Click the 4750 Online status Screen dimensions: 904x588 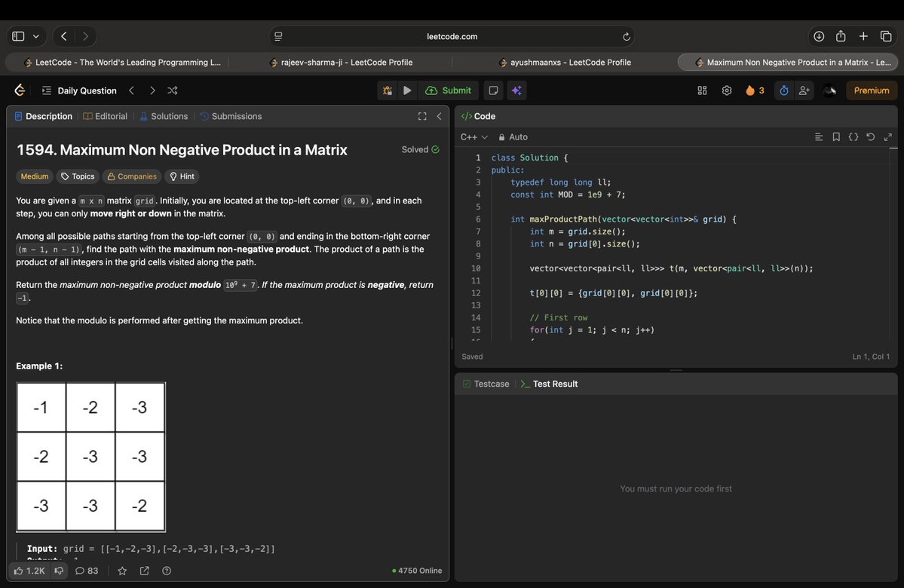coord(417,571)
